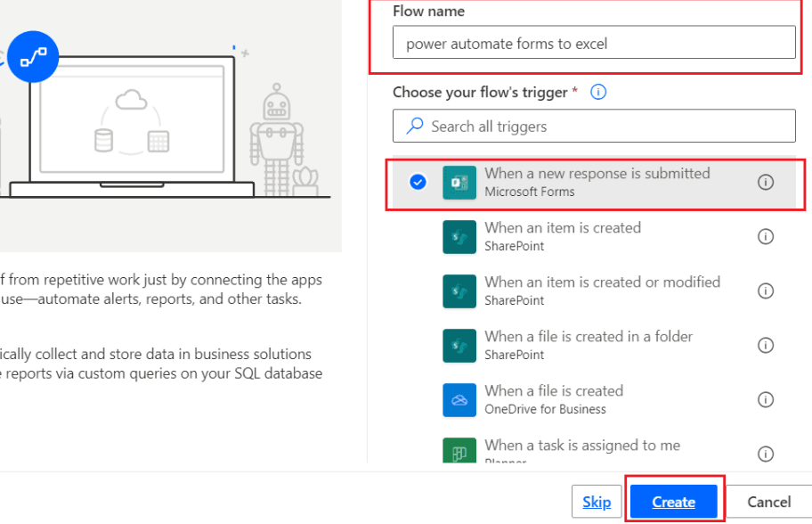Screen dimensions: 812x524
Task: Click the Planner icon for task assignment trigger
Action: 459,451
